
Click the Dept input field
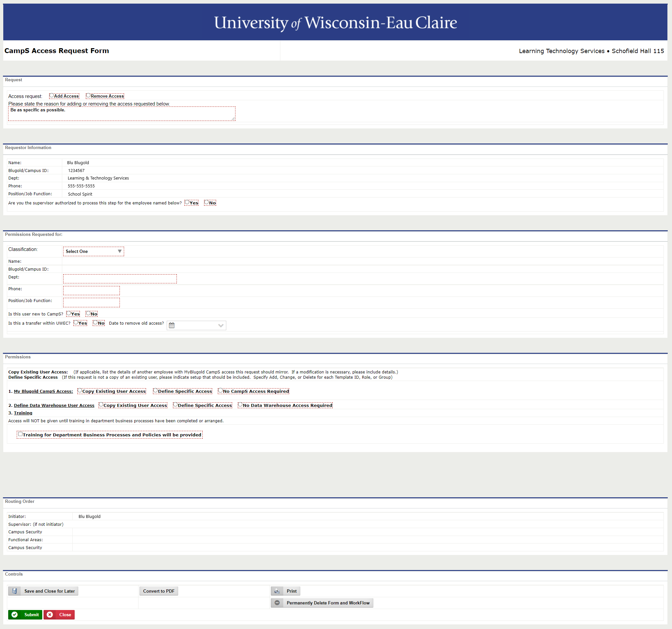click(120, 279)
